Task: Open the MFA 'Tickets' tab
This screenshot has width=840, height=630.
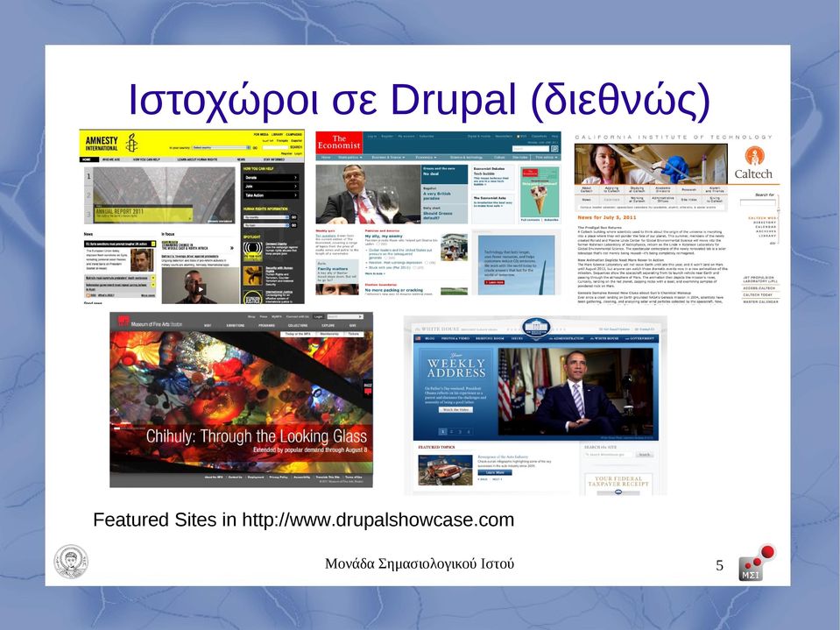Action: (x=354, y=334)
